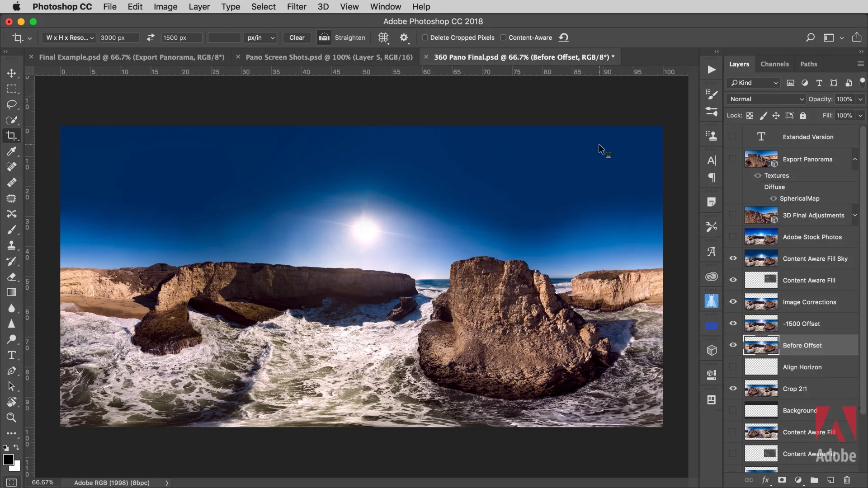Viewport: 868px width, 488px height.
Task: Reset crop with the undo arrow icon
Action: tap(563, 38)
